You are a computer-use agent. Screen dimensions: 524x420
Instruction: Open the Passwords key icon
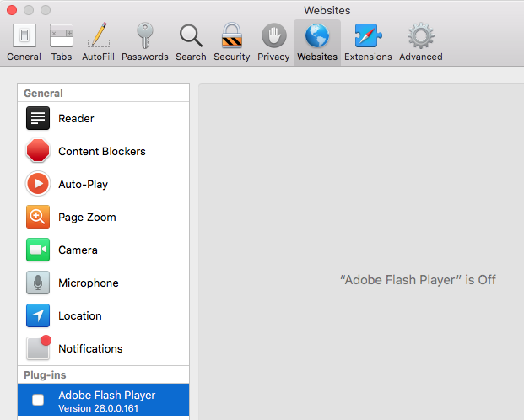(x=144, y=35)
